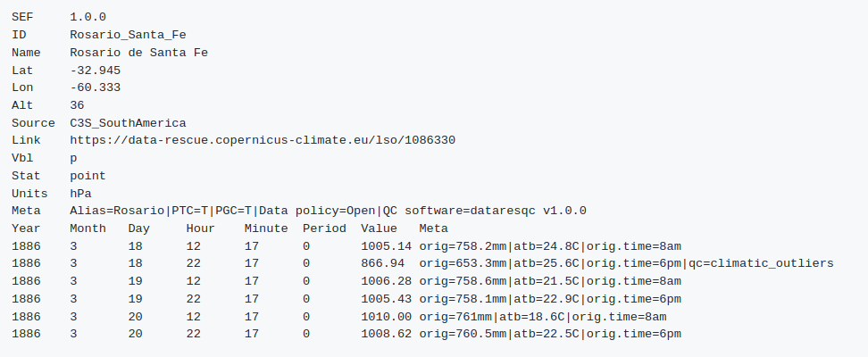Click the name Rosario de Santa Fe
The height and width of the screenshot is (357, 868).
point(138,53)
